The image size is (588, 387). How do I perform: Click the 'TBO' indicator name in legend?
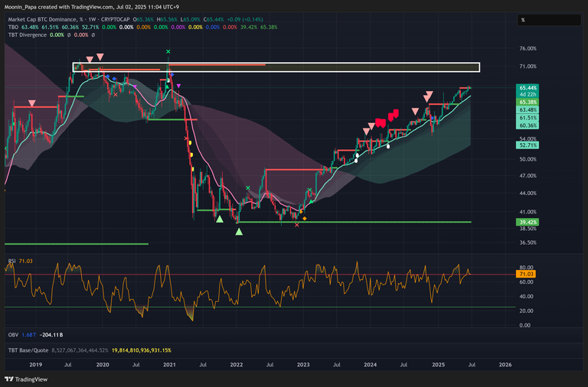(x=13, y=27)
